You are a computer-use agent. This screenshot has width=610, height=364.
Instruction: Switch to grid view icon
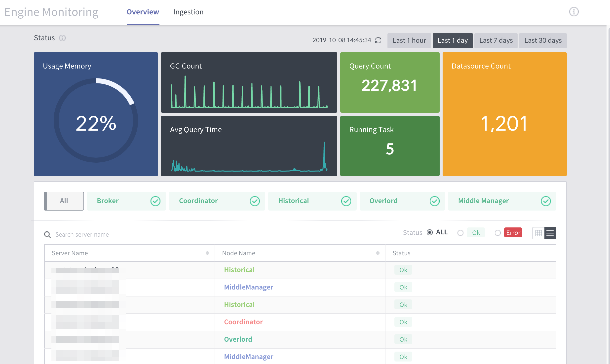[x=538, y=233]
